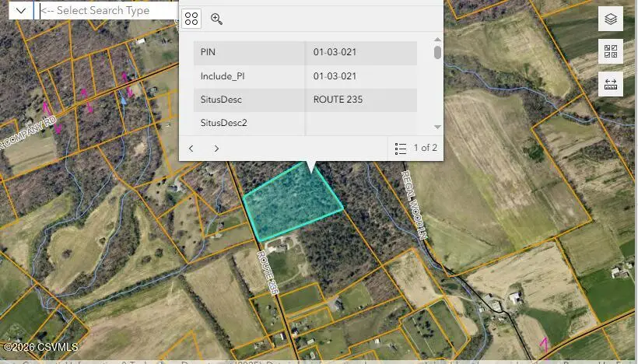Go to next feature in popup
Viewport: 638px width, 364px height.
pyautogui.click(x=216, y=149)
